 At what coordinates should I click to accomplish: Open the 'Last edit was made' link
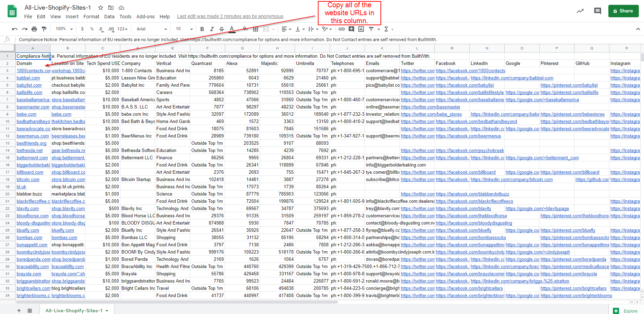[x=230, y=17]
